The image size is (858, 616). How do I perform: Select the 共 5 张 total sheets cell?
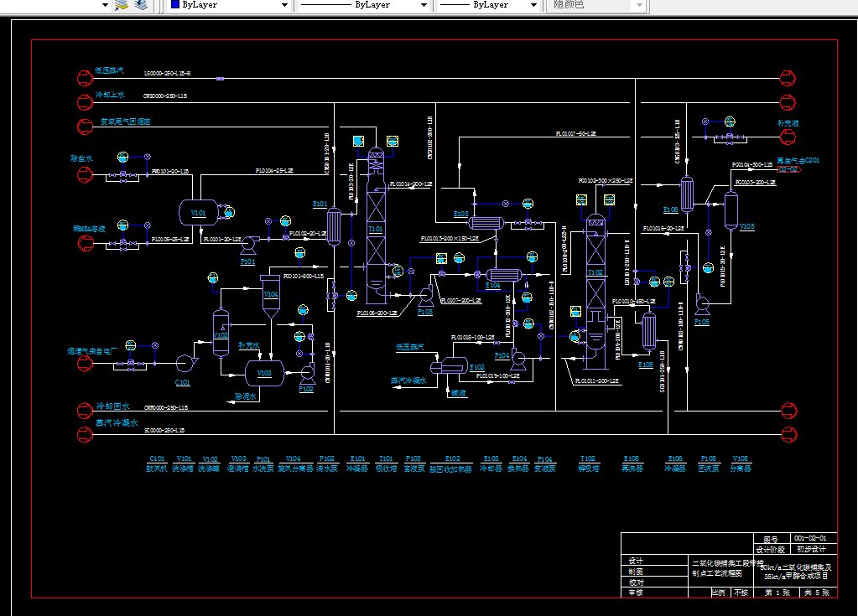point(816,593)
